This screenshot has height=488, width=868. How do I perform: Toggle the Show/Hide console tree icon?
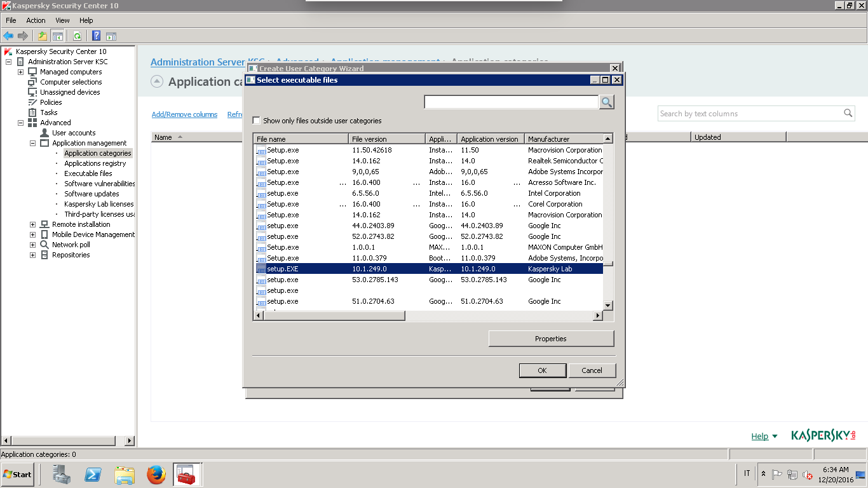click(58, 36)
